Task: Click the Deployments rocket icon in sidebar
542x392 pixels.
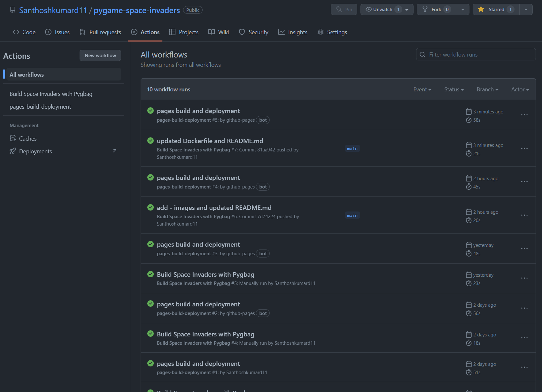Action: click(13, 151)
